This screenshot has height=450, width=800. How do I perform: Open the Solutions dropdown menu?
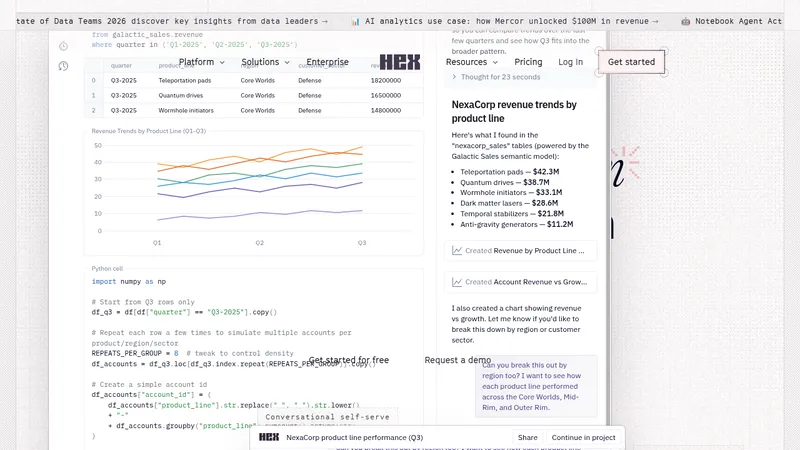pos(265,62)
